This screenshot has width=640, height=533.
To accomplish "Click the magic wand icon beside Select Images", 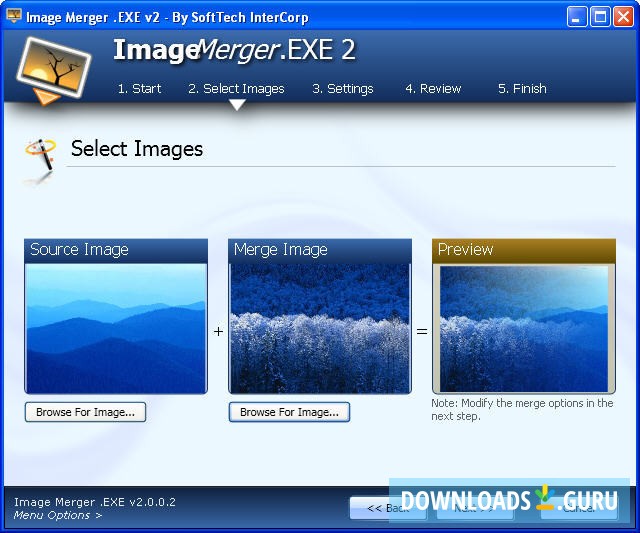I will [40, 160].
